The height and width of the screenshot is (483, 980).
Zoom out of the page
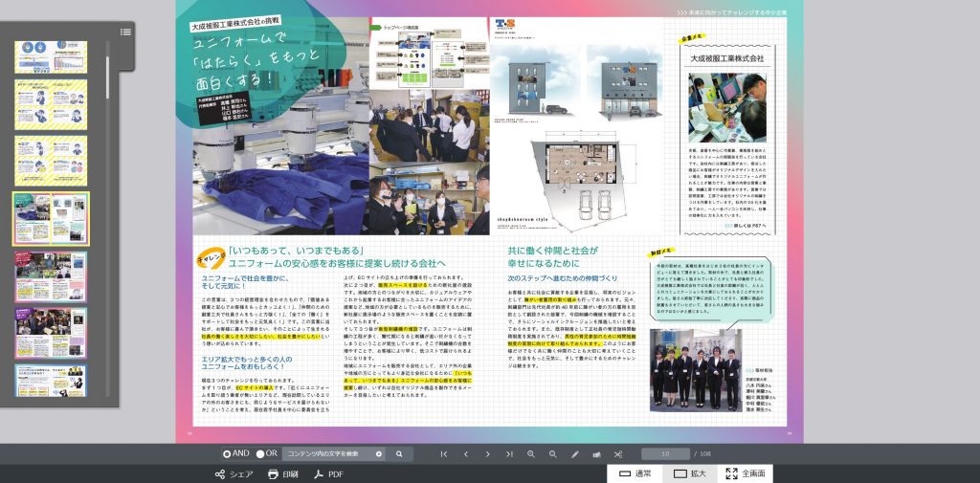(553, 454)
